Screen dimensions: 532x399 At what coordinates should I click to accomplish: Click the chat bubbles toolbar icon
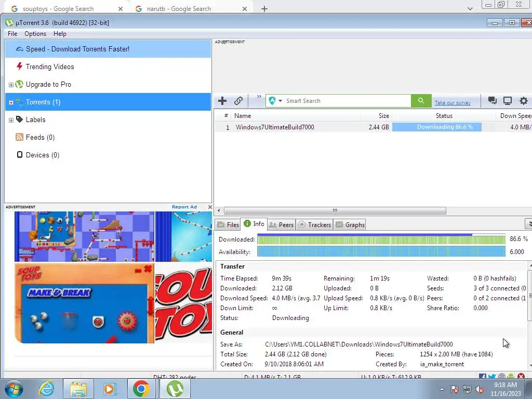[492, 100]
